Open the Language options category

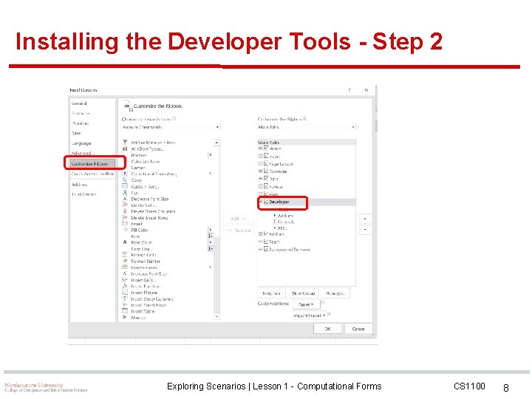pyautogui.click(x=81, y=143)
